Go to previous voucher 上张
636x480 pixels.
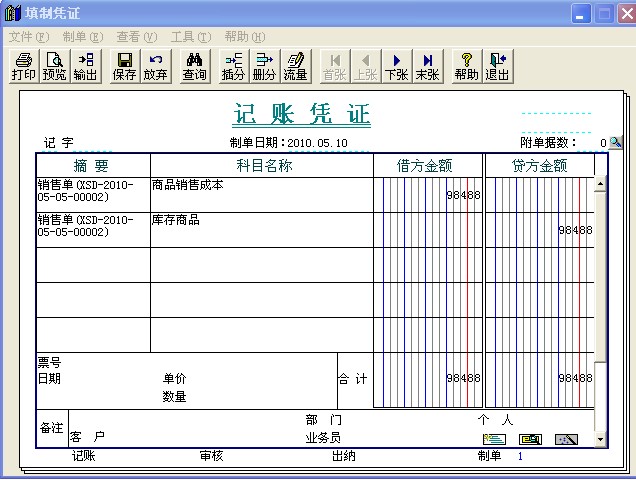pos(366,66)
